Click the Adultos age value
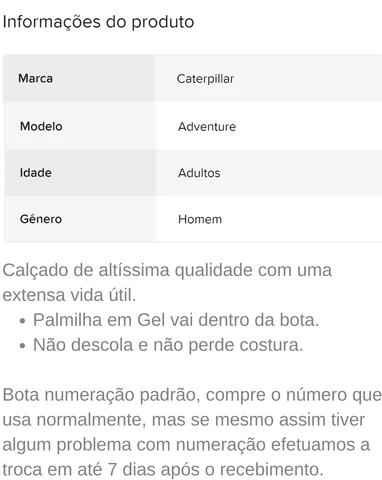382x480 pixels. point(199,173)
